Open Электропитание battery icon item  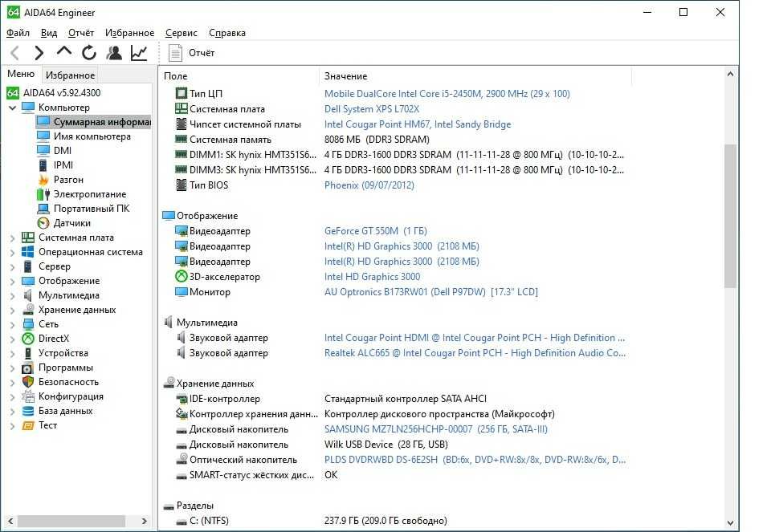coord(43,194)
